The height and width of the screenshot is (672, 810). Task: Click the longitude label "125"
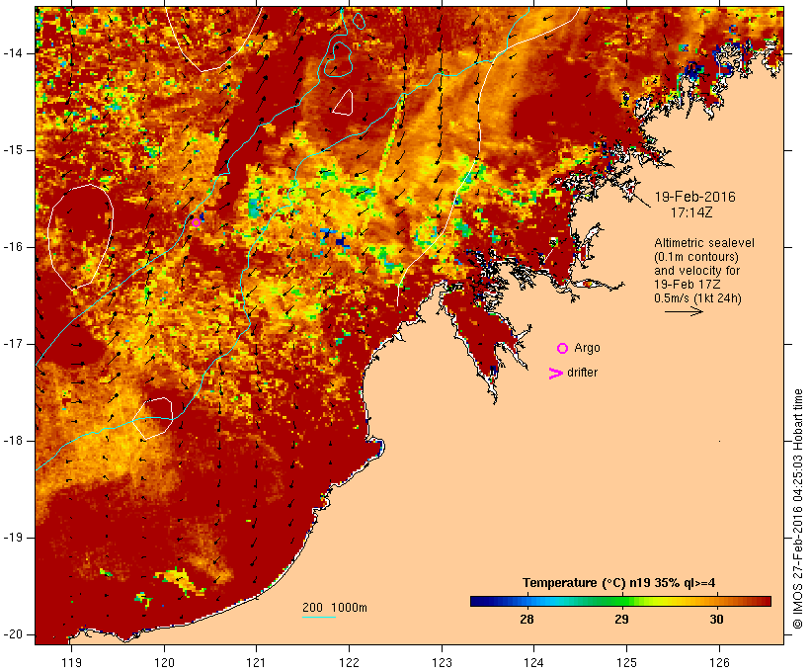pos(626,663)
